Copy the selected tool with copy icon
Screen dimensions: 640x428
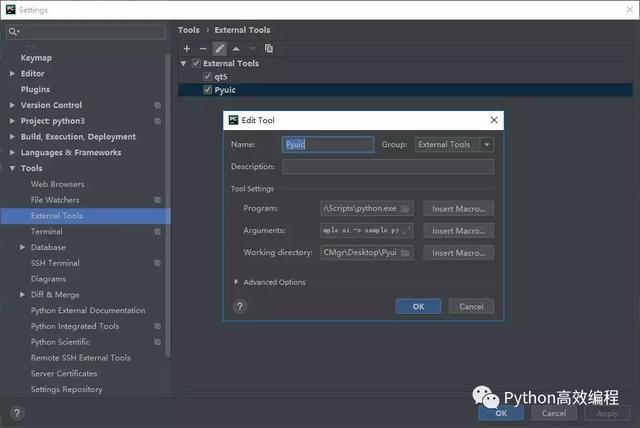point(269,49)
